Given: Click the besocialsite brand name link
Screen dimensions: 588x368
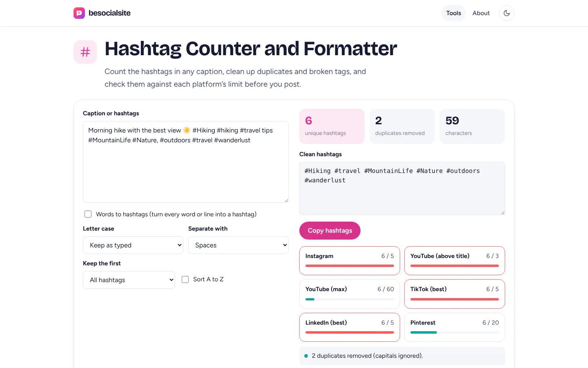Looking at the screenshot, I should pyautogui.click(x=109, y=13).
